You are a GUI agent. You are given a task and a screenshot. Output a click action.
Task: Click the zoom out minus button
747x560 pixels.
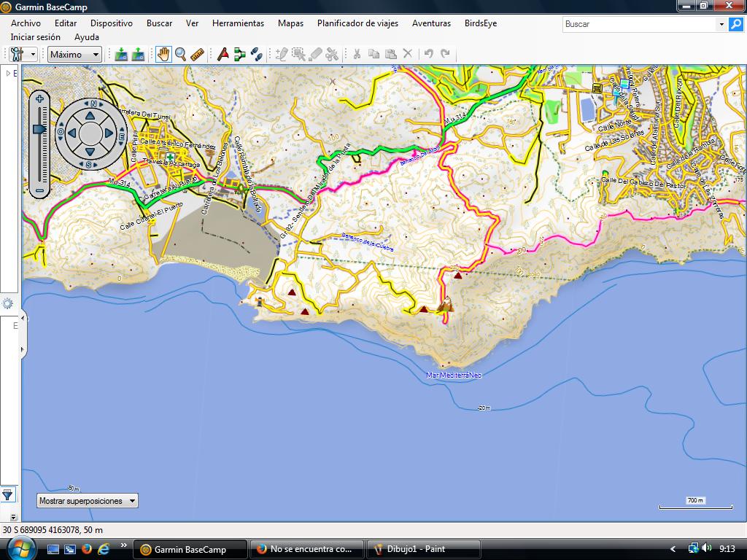pyautogui.click(x=39, y=191)
